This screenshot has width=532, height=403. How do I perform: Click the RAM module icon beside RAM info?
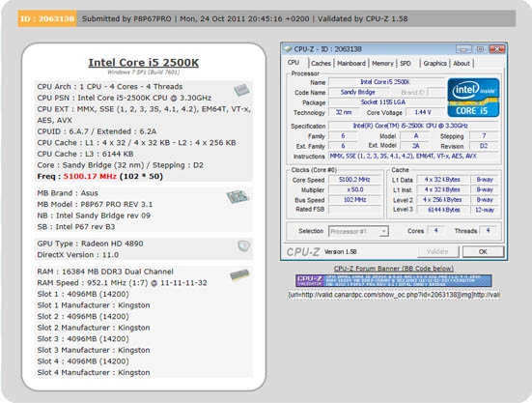(x=239, y=275)
